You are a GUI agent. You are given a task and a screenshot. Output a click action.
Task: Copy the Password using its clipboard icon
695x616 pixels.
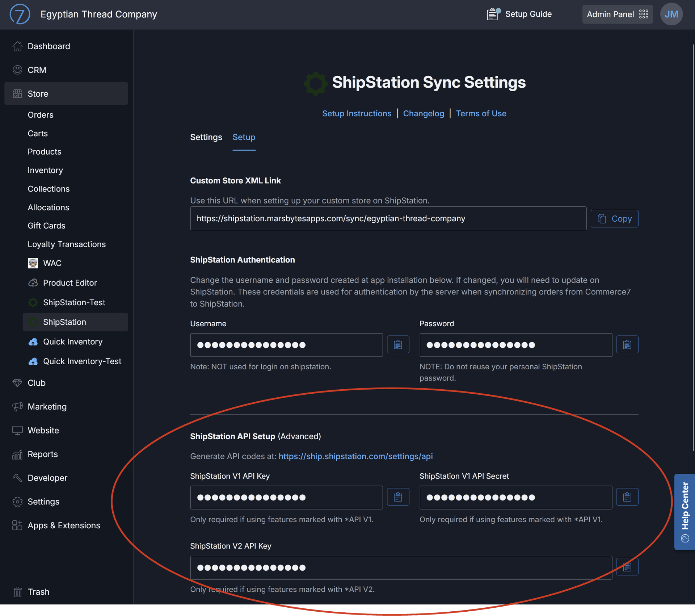[627, 344]
